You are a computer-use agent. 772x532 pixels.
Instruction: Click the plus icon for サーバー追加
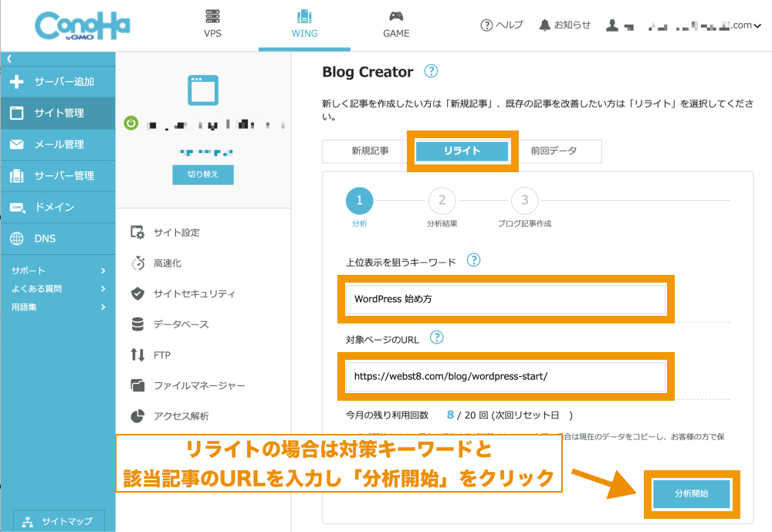[x=17, y=82]
